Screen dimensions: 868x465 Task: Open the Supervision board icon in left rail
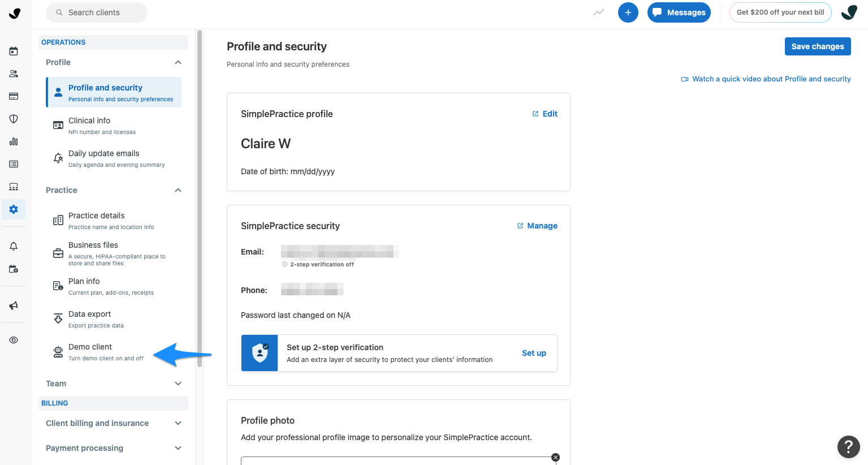coord(14,187)
